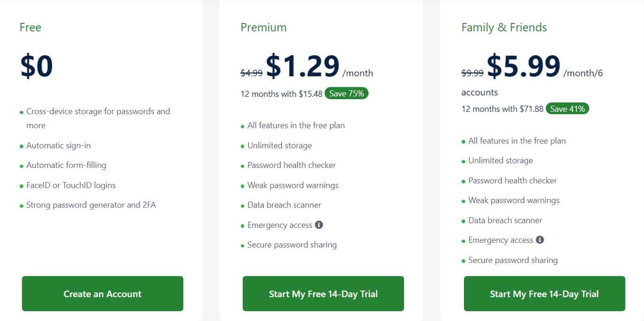644x321 pixels.
Task: Start the Family & Friends 14-day trial
Action: pyautogui.click(x=544, y=294)
